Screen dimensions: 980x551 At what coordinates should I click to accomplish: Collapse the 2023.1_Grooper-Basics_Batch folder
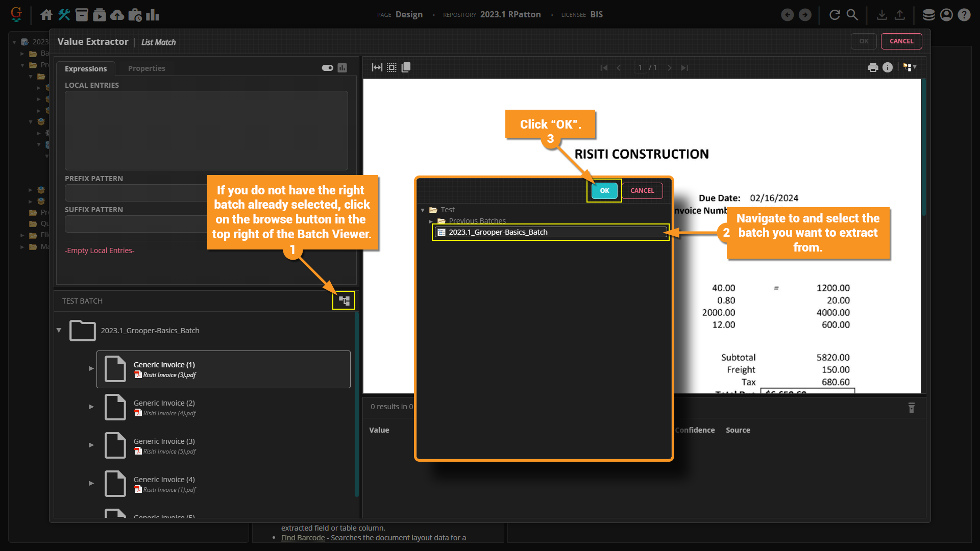(59, 330)
